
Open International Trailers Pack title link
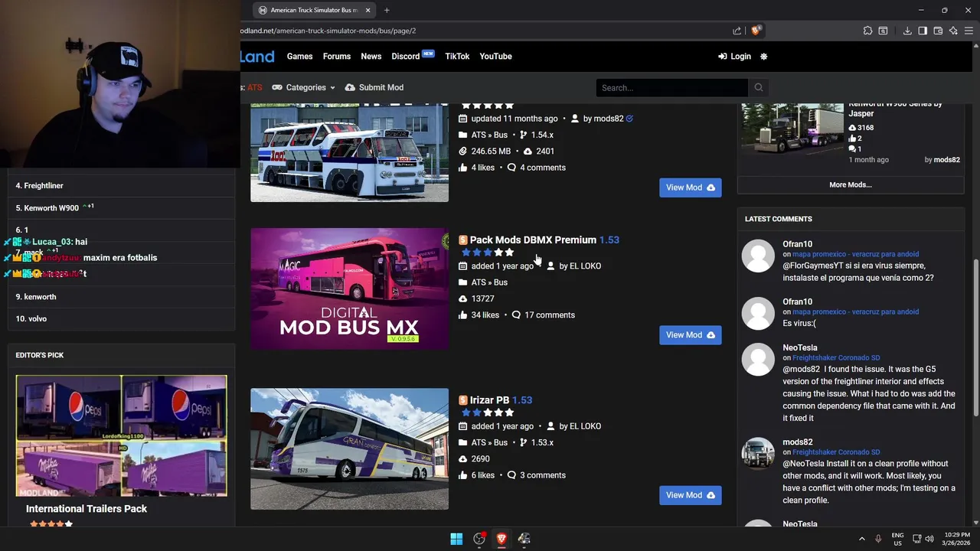(87, 509)
